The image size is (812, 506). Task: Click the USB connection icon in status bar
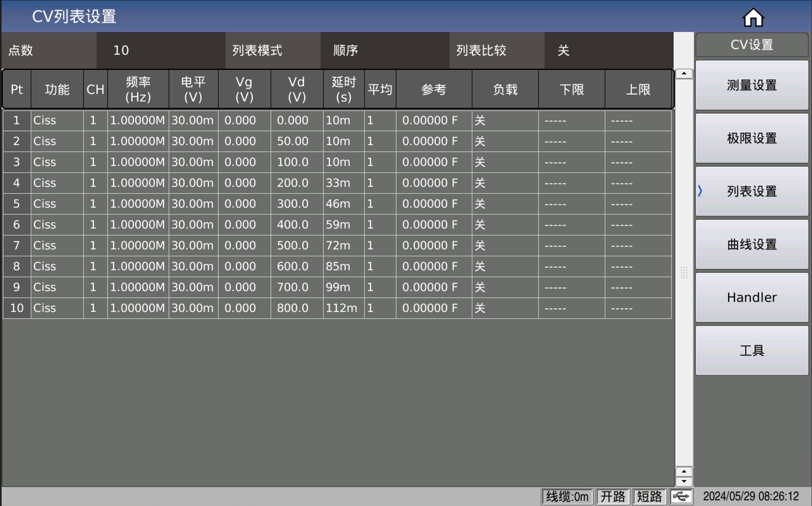point(682,497)
